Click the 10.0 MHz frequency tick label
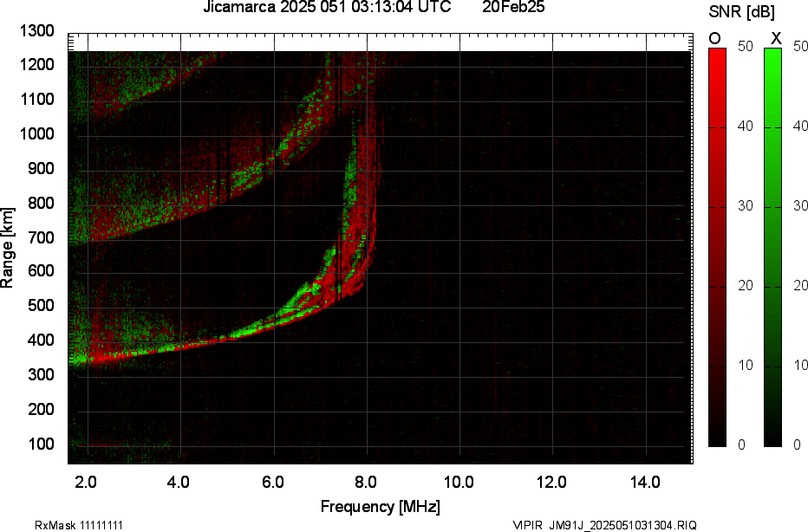Image resolution: width=808 pixels, height=532 pixels. point(458,483)
